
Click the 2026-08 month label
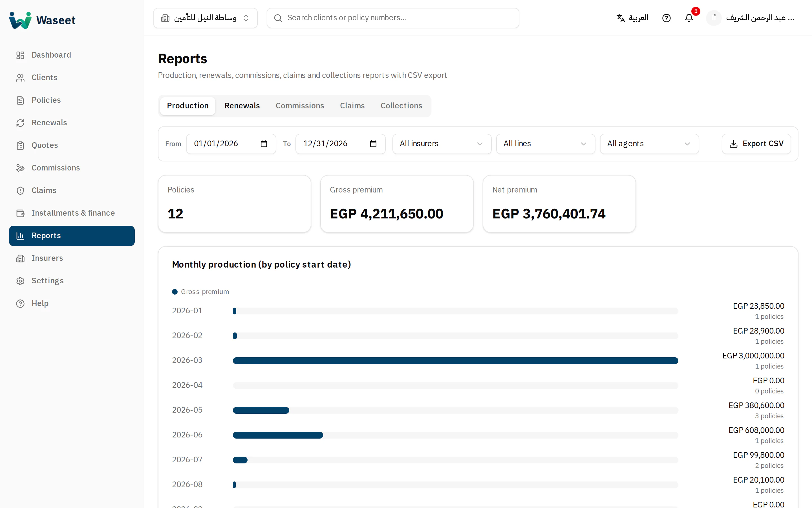coord(187,485)
